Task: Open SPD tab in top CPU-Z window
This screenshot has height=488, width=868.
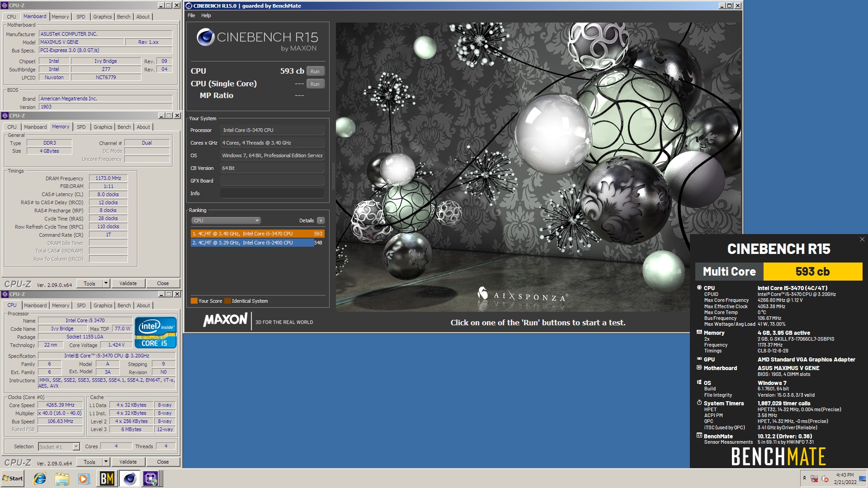Action: click(x=81, y=17)
